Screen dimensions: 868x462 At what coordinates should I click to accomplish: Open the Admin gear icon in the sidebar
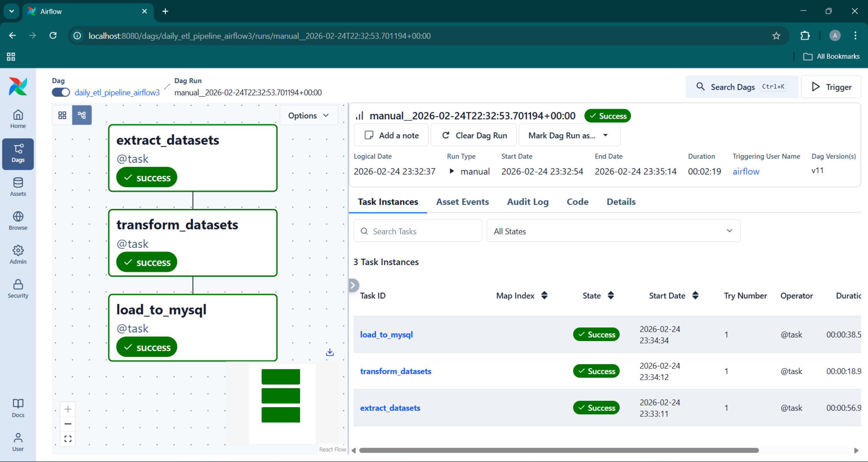pos(18,254)
